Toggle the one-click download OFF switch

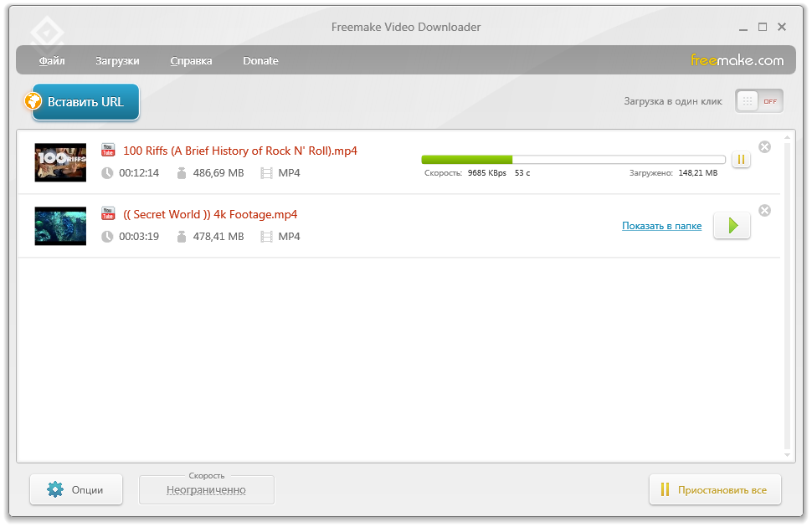[758, 101]
